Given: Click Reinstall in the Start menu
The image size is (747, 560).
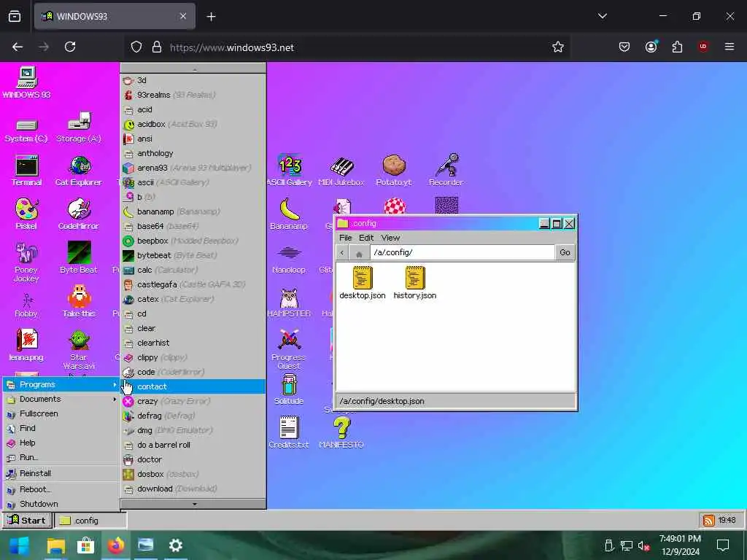Looking at the screenshot, I should [61, 473].
